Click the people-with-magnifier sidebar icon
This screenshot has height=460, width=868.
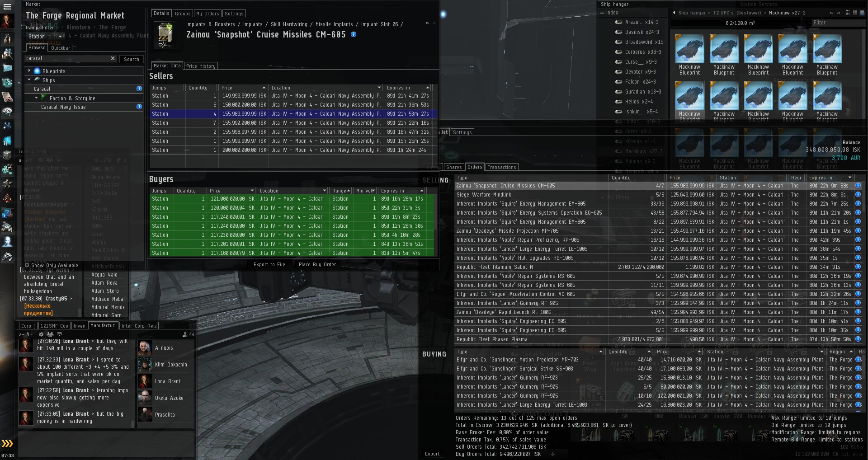pyautogui.click(x=7, y=54)
